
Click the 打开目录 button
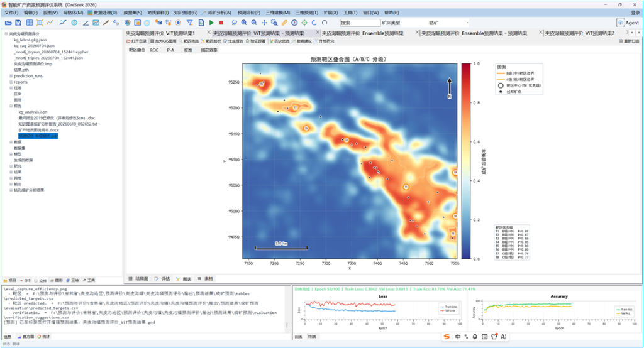pyautogui.click(x=136, y=41)
